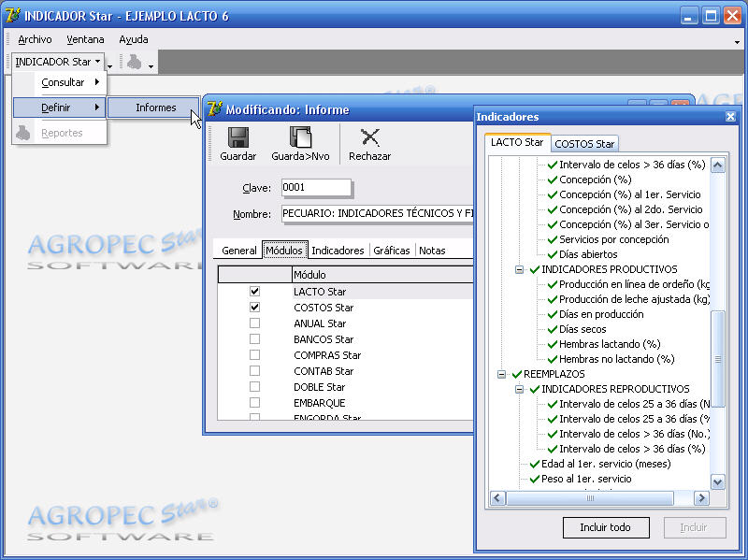The image size is (748, 560).
Task: Click the dropdown arrow beside the reports icon
Action: 151,66
